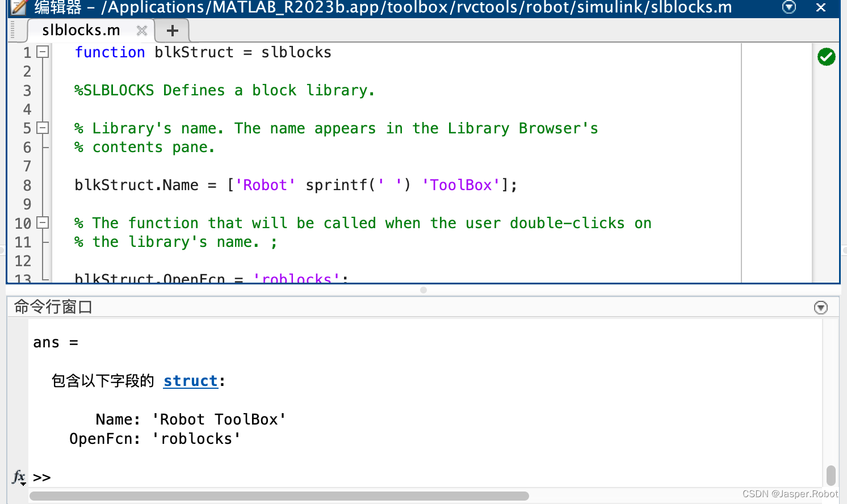Click the splitter handle between editor and command window
Viewport: 847px width, 504px height.
pyautogui.click(x=423, y=289)
